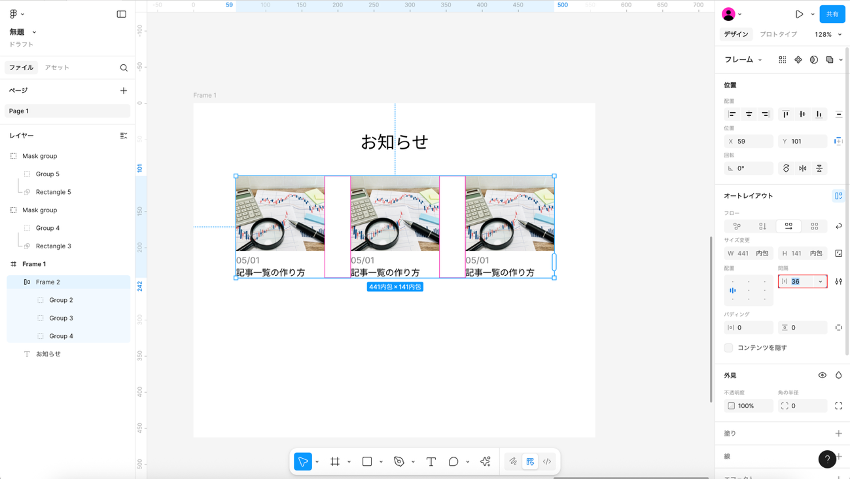This screenshot has height=480, width=850.
Task: Click the create component icon
Action: [798, 60]
